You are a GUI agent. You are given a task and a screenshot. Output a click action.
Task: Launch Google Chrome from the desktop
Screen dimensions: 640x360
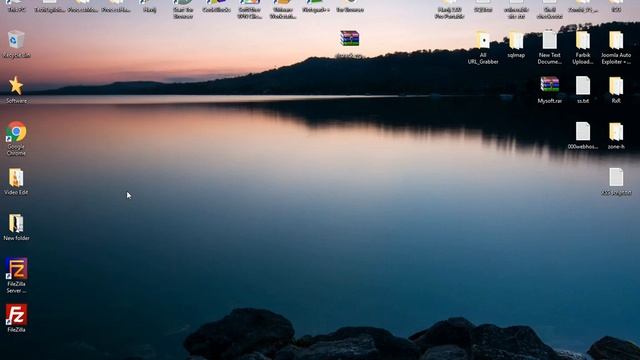tap(16, 131)
